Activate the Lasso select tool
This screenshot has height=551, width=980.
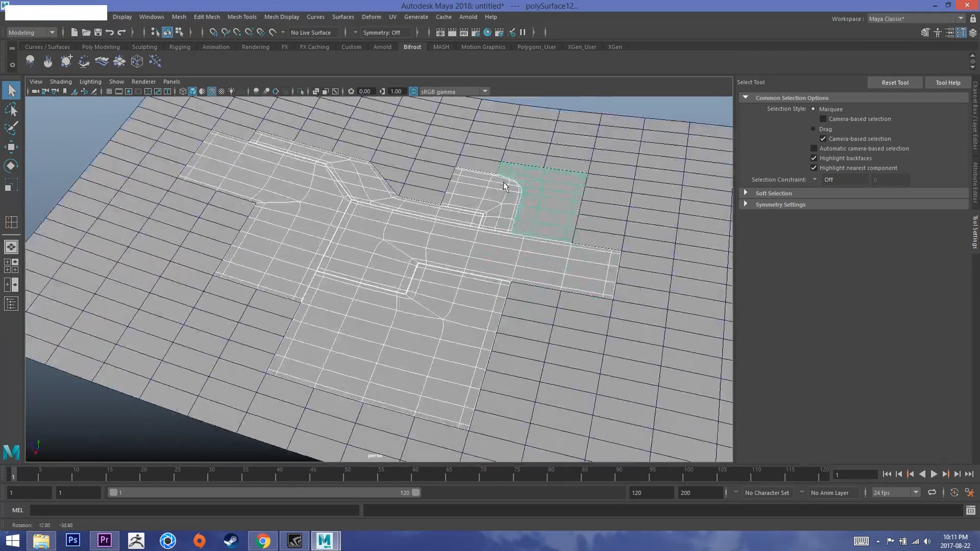tap(11, 109)
